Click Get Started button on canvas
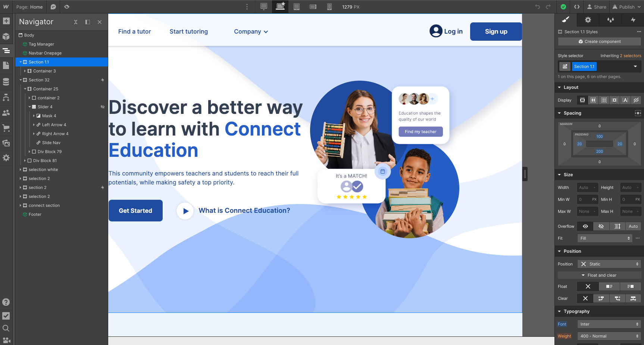Screen dimensions: 644x345 coord(135,211)
